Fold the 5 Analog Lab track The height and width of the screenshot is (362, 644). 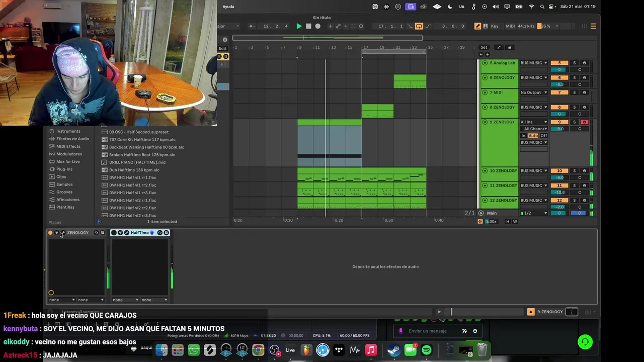(x=485, y=63)
